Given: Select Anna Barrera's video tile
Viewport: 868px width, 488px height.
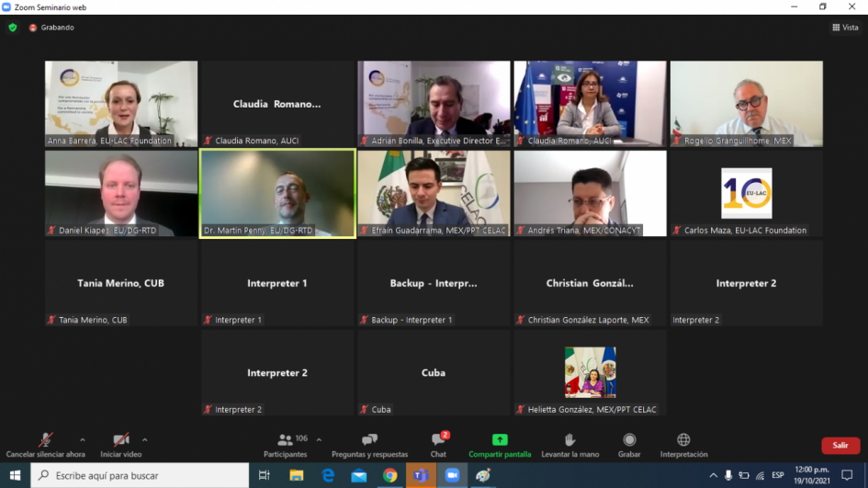Looking at the screenshot, I should [x=121, y=104].
